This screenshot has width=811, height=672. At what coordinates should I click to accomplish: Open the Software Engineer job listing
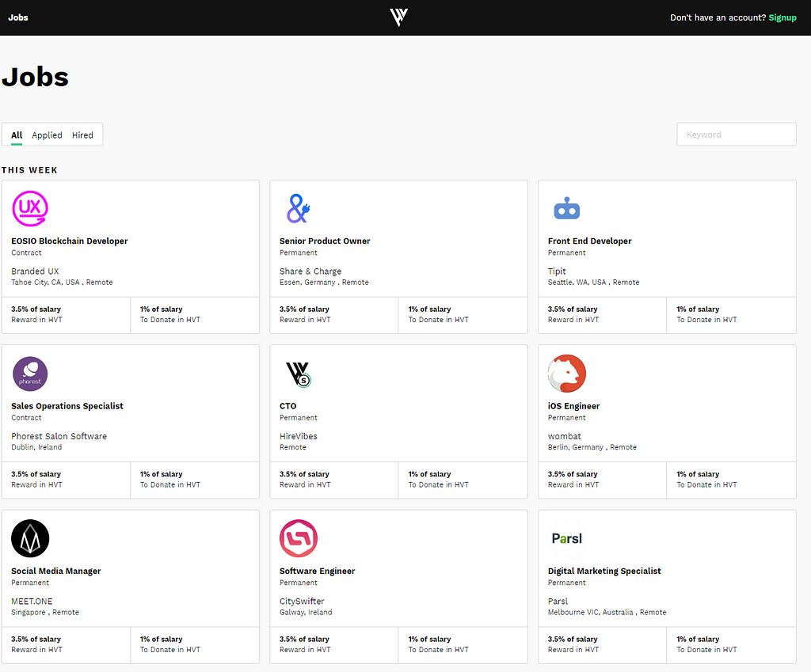318,571
